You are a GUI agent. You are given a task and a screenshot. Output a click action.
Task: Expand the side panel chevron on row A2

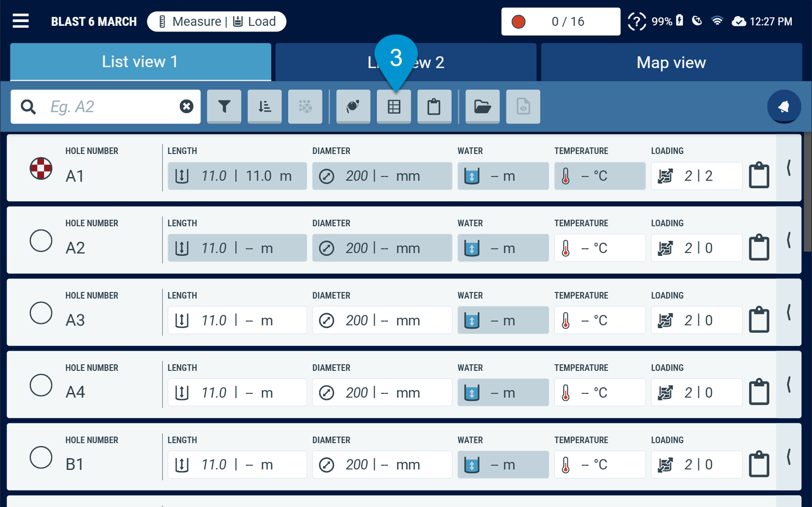click(789, 240)
